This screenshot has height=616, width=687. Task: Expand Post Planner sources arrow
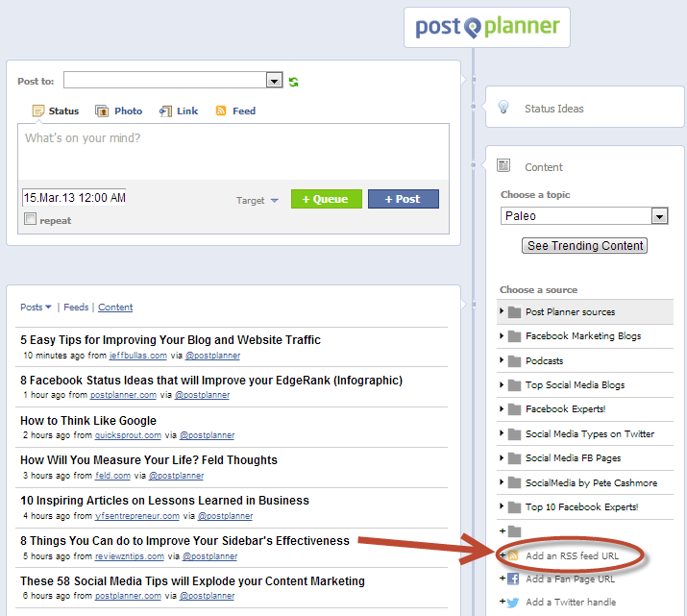[502, 311]
